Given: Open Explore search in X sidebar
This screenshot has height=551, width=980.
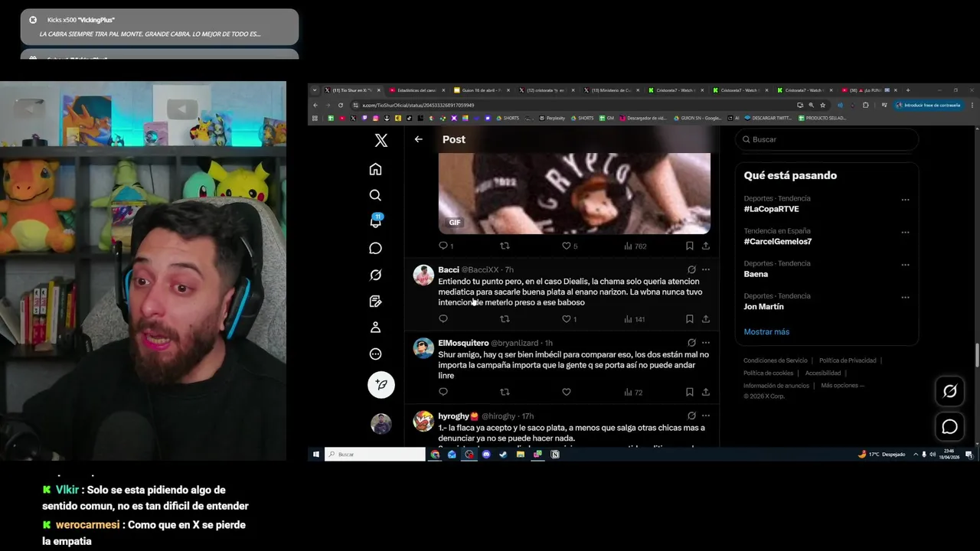Looking at the screenshot, I should (x=375, y=195).
